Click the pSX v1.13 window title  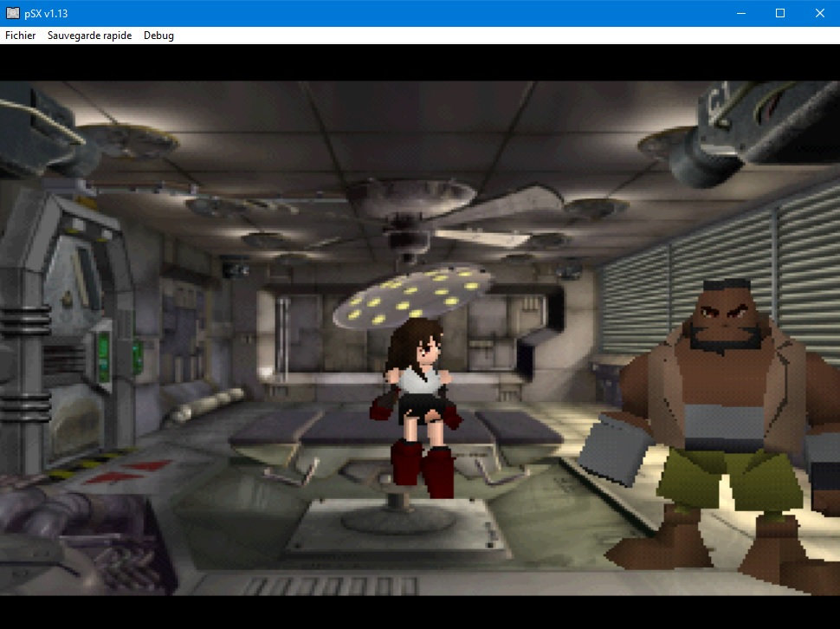[x=46, y=13]
